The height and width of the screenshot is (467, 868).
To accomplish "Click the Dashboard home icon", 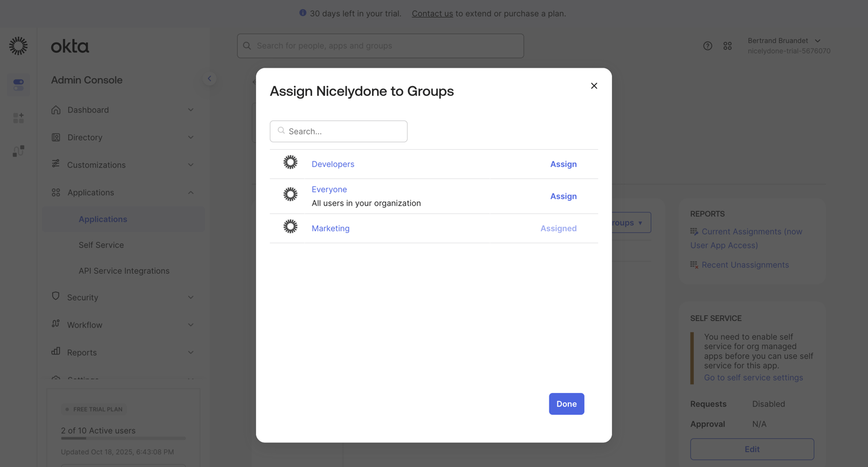I will 56,110.
